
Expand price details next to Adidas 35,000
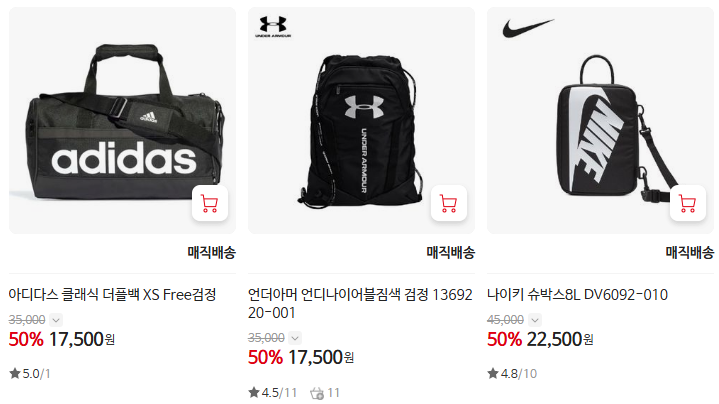click(x=56, y=320)
